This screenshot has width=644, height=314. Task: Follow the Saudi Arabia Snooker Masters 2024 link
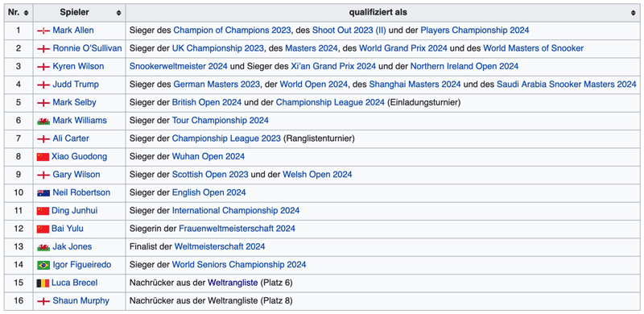pyautogui.click(x=567, y=85)
